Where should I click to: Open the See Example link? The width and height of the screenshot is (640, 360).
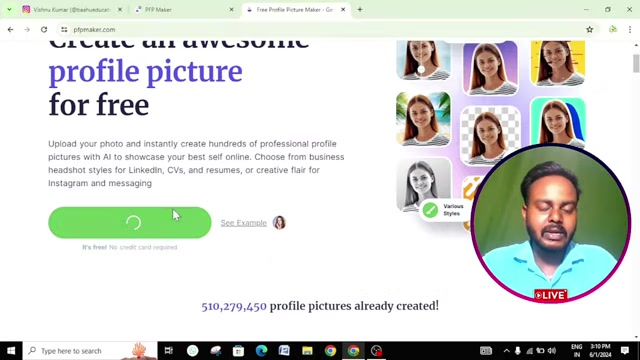tap(244, 223)
